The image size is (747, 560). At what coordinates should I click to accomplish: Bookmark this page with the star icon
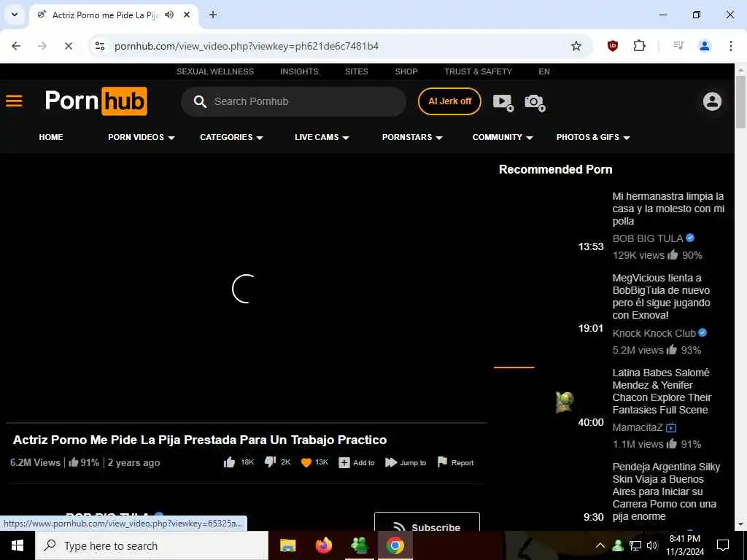tap(576, 46)
